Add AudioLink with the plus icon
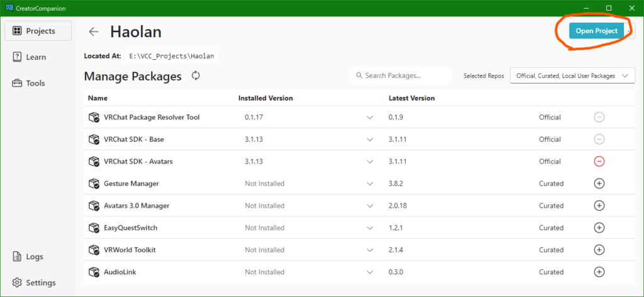The width and height of the screenshot is (644, 297). 599,272
